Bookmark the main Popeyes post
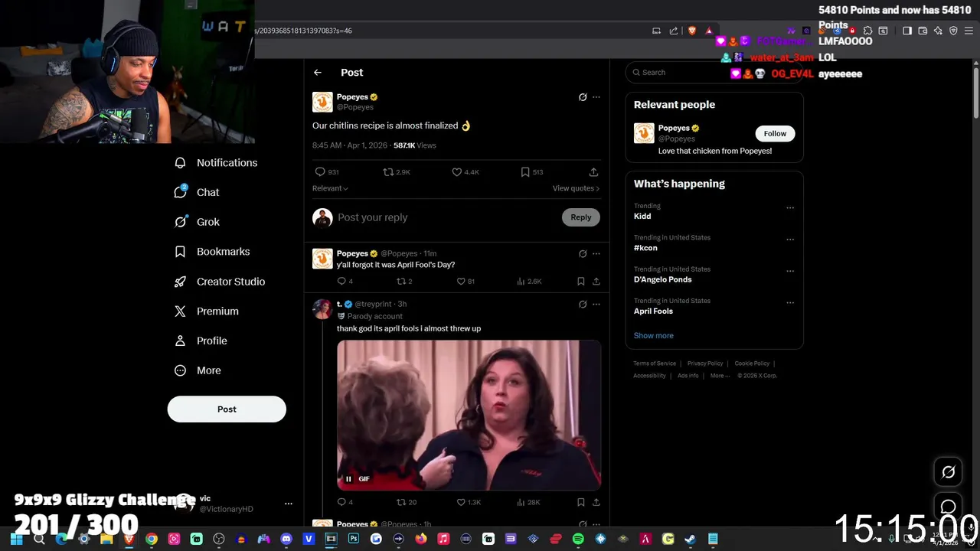 tap(532, 172)
